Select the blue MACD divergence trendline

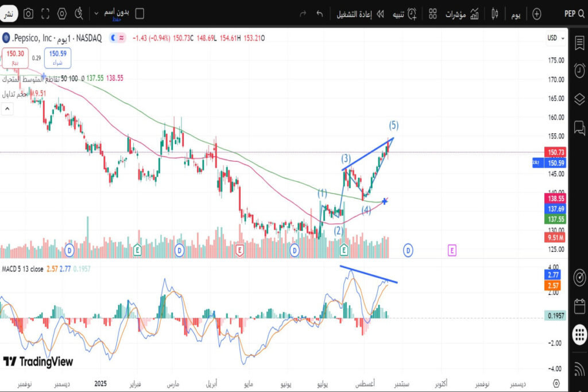coord(368,274)
